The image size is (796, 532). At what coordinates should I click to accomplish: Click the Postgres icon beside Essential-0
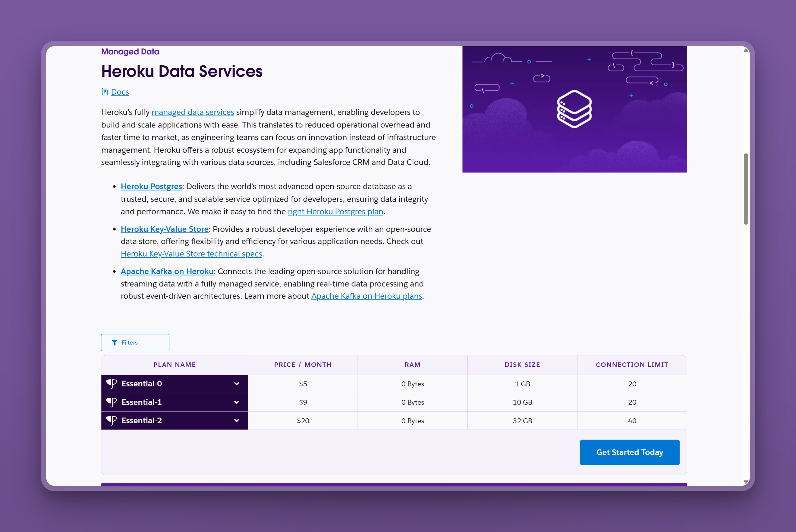tap(112, 384)
